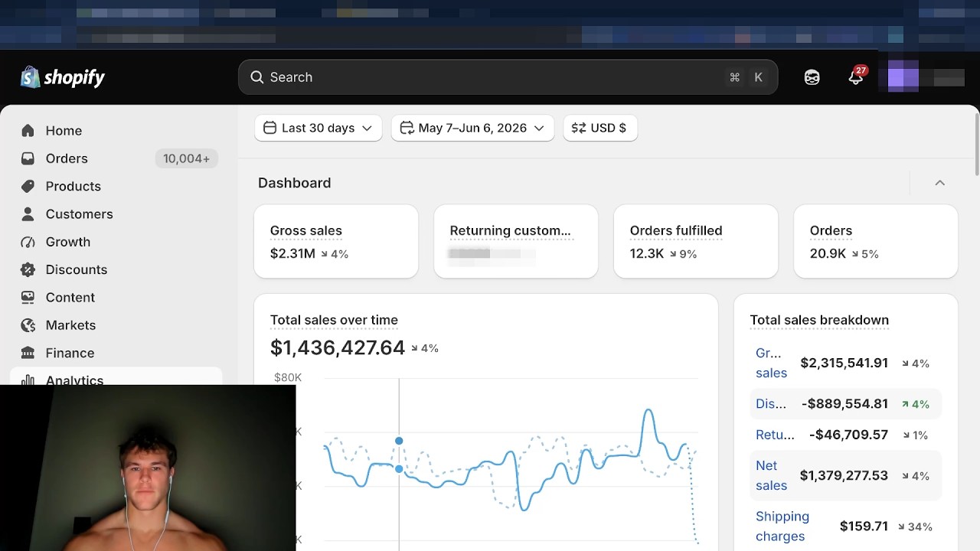This screenshot has height=551, width=980.
Task: Click the Content image icon
Action: coord(28,297)
